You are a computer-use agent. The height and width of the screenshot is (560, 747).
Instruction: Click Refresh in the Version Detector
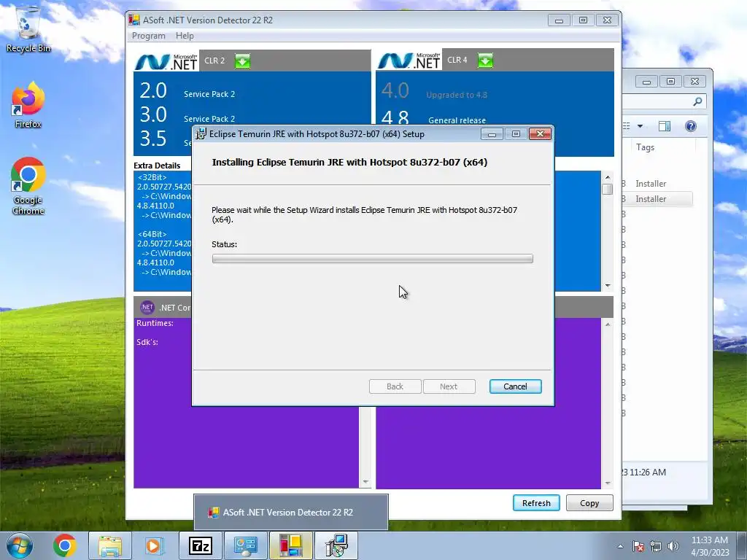[x=536, y=503]
